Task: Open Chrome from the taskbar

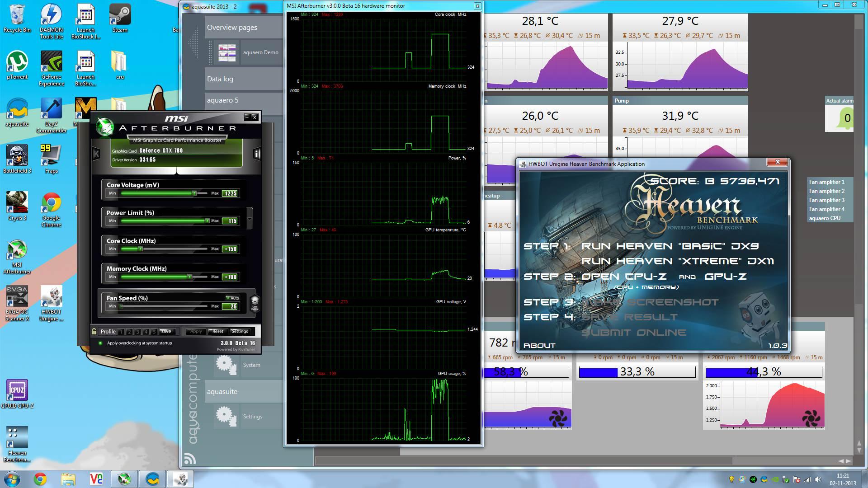Action: pyautogui.click(x=40, y=479)
